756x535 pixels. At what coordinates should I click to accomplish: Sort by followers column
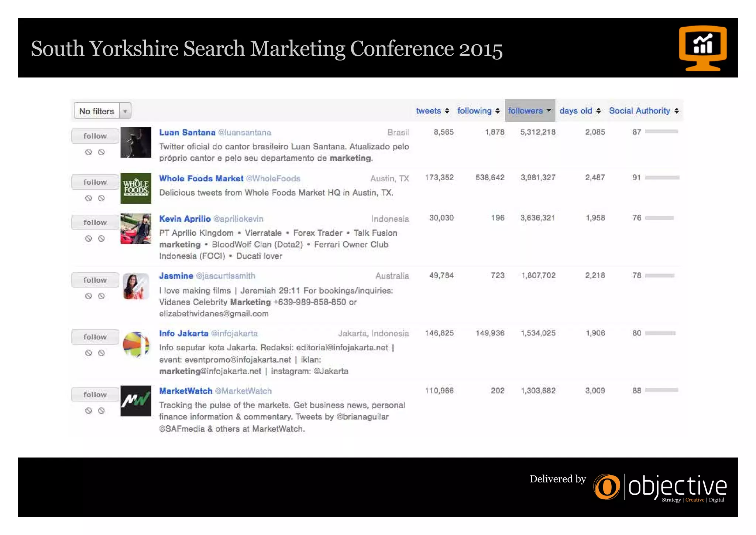[530, 110]
